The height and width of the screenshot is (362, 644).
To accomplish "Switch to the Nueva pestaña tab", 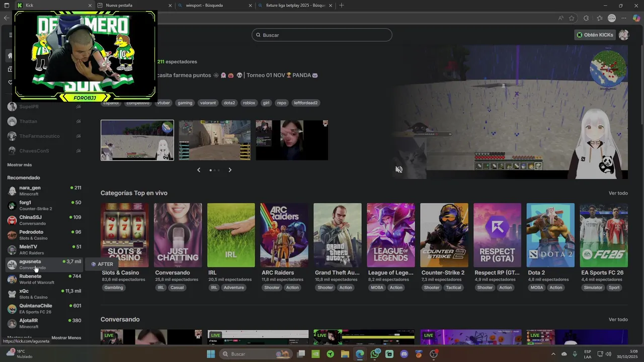I will click(x=134, y=6).
